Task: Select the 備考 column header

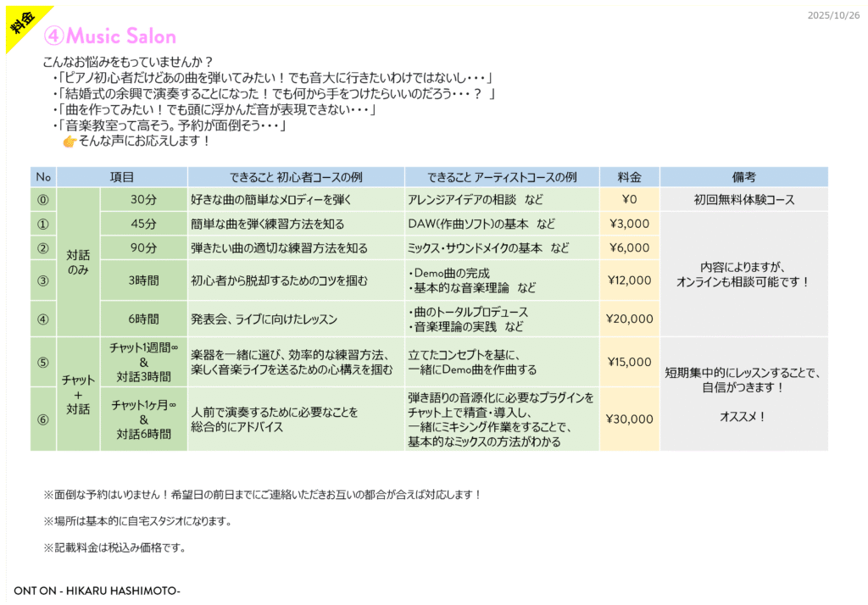Action: 743,177
